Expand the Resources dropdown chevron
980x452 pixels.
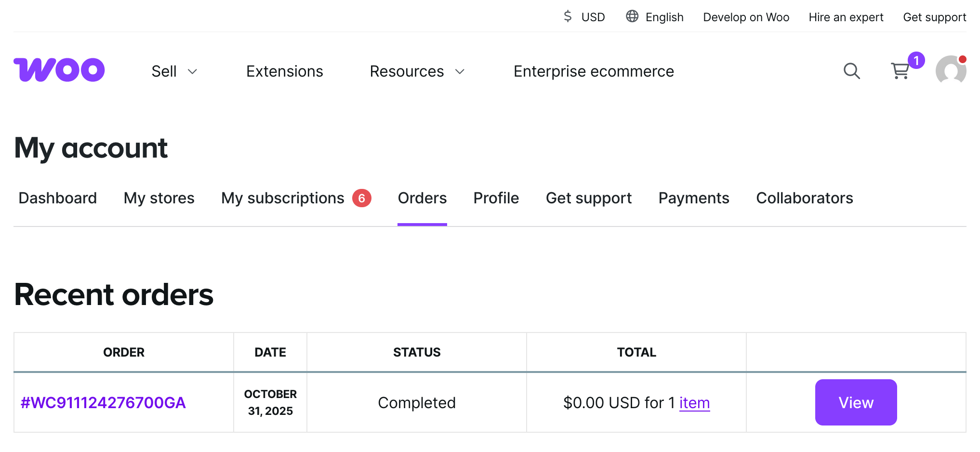[460, 72]
